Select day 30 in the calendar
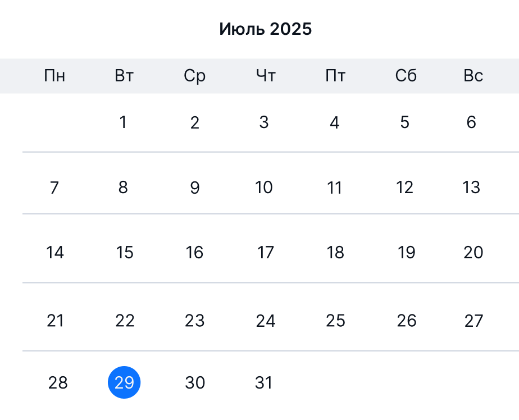This screenshot has width=519, height=420. (x=194, y=382)
